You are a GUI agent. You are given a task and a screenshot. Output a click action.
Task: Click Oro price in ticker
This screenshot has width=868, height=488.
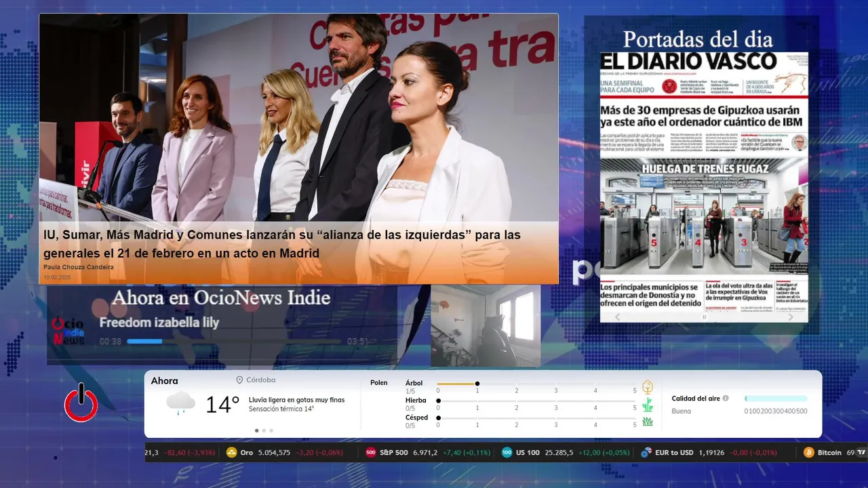(x=274, y=453)
